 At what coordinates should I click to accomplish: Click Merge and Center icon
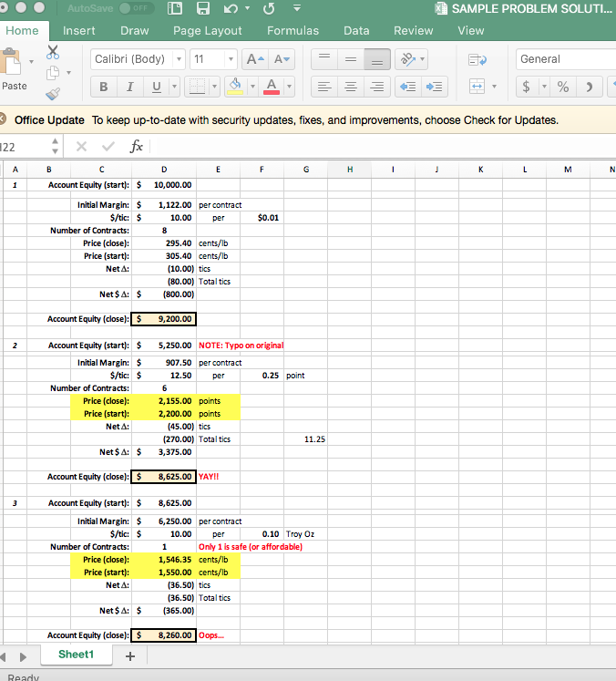click(x=477, y=86)
